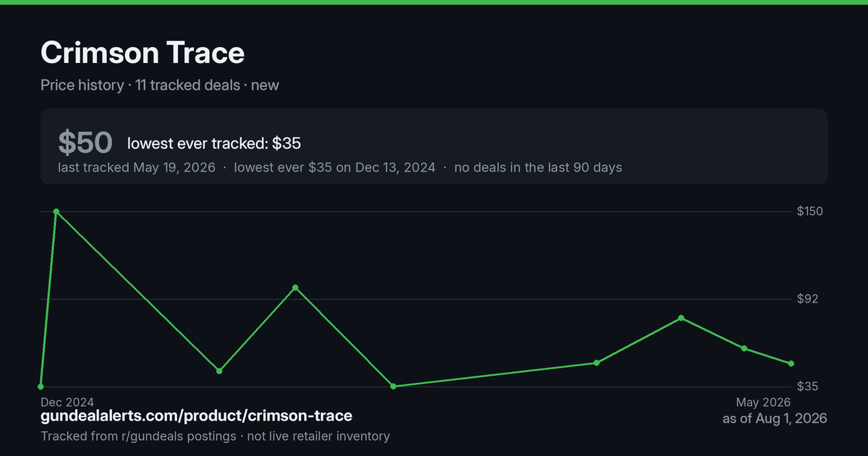Click the 'as of Aug 1, 2026' text
The image size is (868, 456).
tap(775, 418)
